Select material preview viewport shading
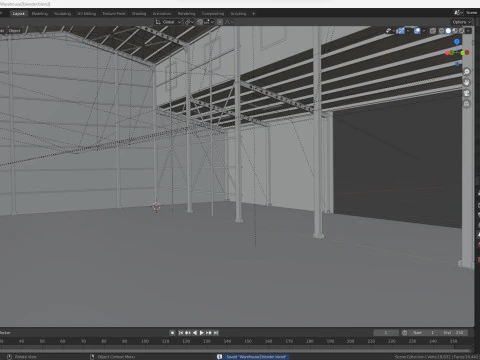 455,31
